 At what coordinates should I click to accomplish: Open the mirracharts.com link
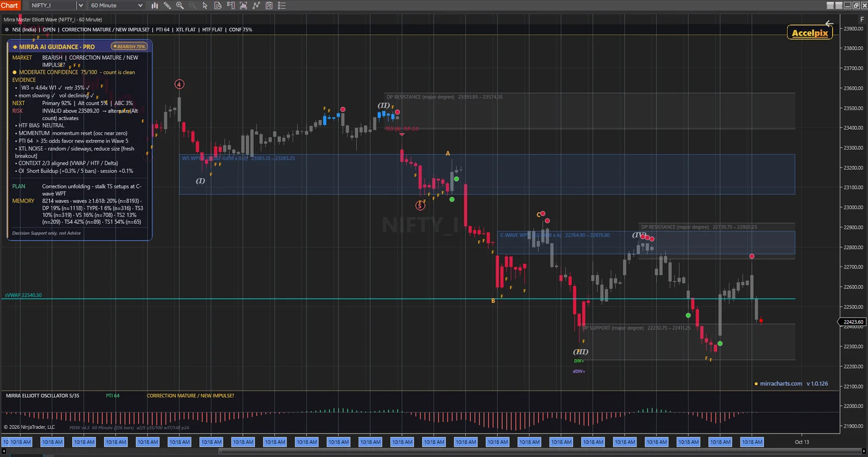tap(781, 384)
